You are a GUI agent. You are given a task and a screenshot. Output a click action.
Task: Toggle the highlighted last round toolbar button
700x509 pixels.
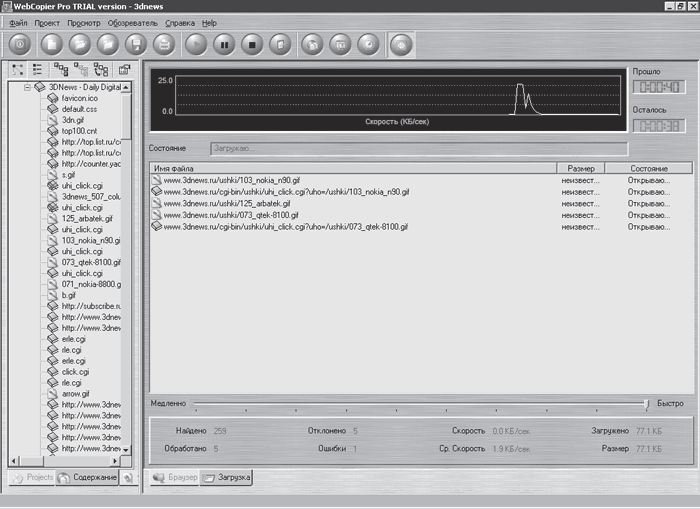point(401,44)
